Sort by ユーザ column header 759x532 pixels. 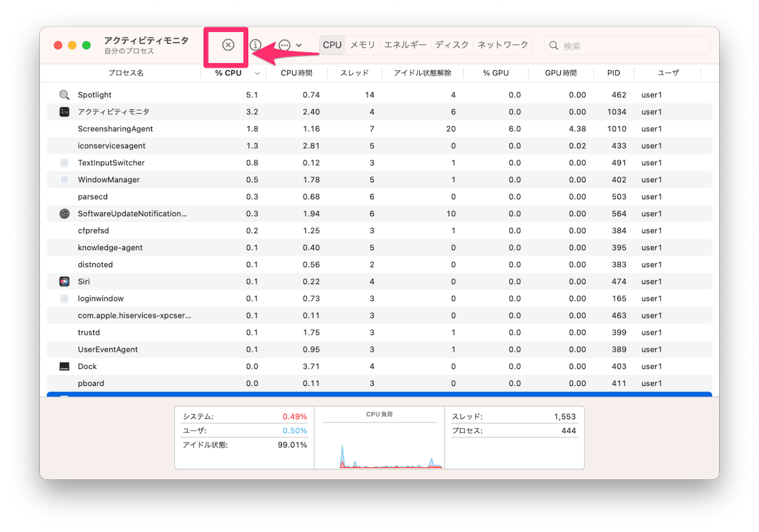668,73
